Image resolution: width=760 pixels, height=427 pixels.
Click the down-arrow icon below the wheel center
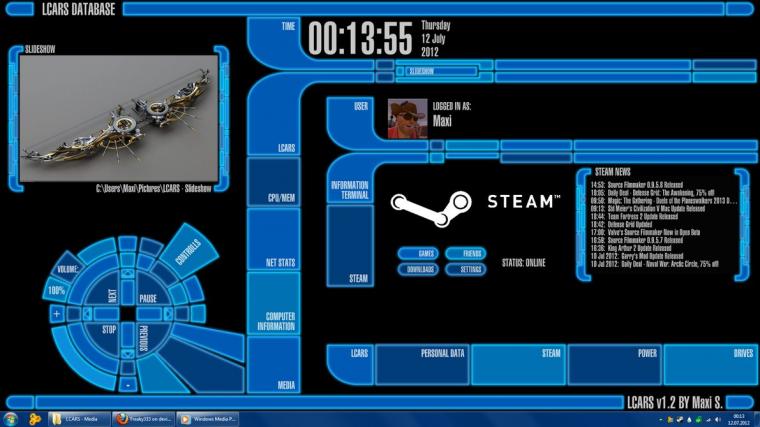pyautogui.click(x=127, y=354)
